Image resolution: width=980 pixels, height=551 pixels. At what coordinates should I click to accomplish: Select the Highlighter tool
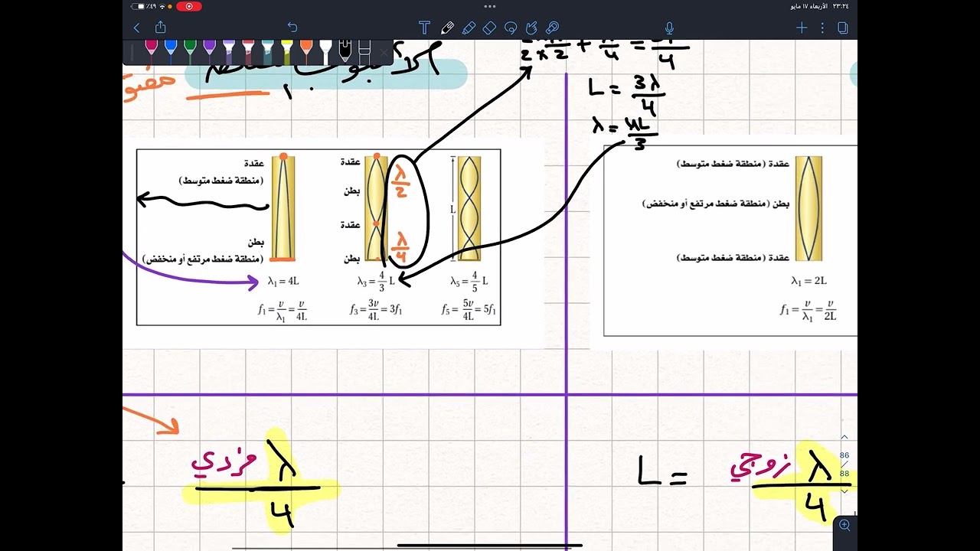[x=469, y=28]
